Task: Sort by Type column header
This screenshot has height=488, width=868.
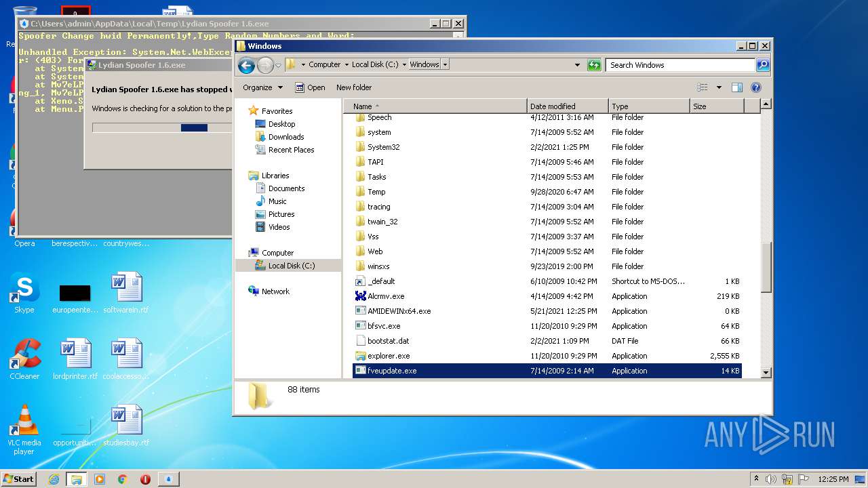Action: point(649,106)
